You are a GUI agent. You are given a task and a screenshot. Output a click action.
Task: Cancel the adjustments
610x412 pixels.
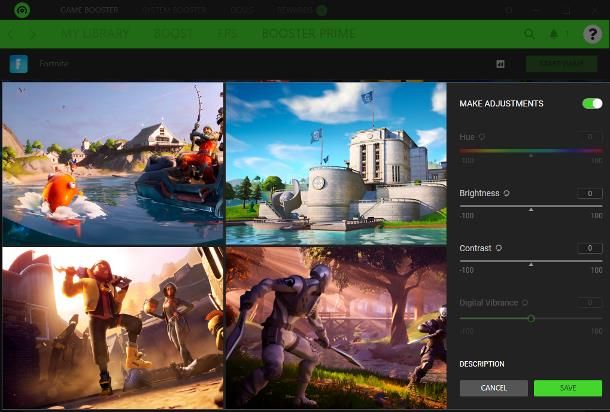(494, 388)
